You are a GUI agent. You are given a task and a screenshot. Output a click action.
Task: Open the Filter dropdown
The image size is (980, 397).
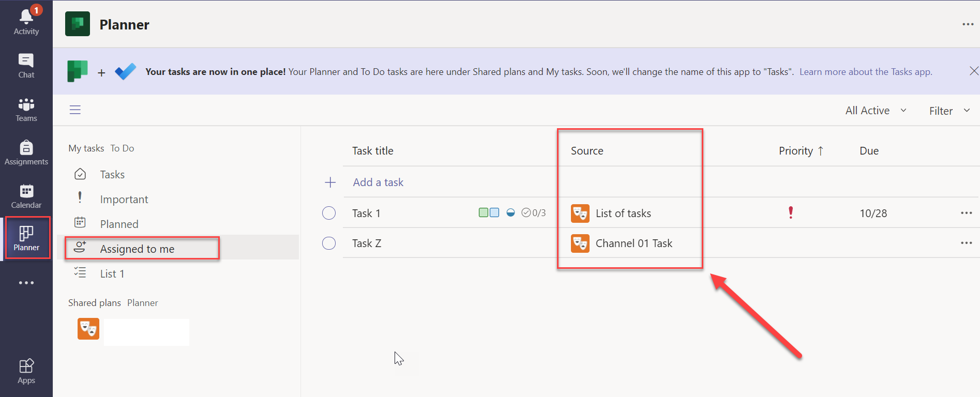[948, 111]
